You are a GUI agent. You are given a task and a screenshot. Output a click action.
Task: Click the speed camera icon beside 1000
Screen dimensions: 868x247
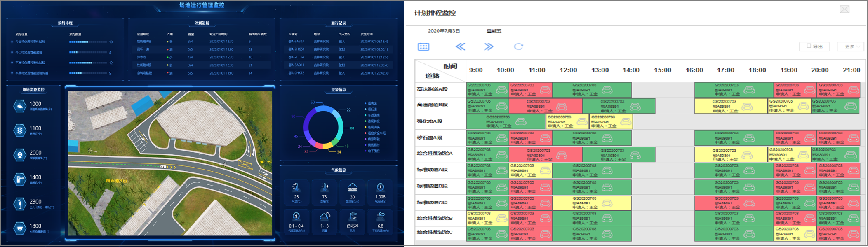click(x=20, y=106)
